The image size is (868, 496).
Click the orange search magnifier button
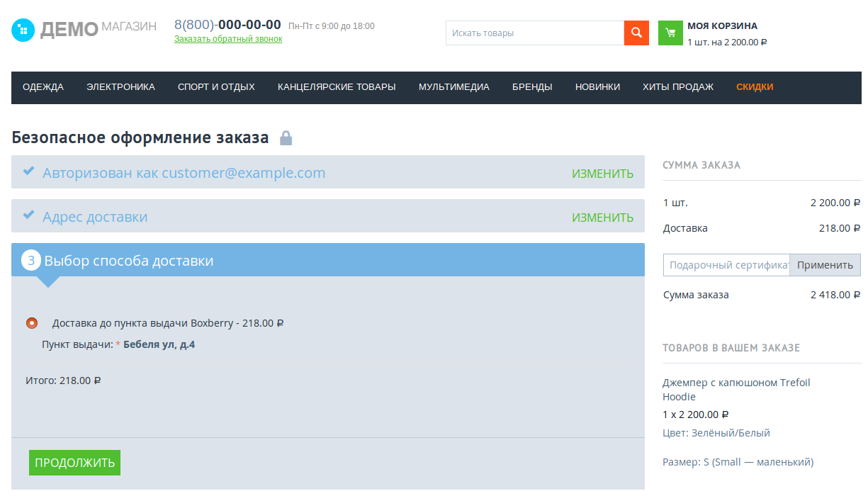(x=636, y=33)
